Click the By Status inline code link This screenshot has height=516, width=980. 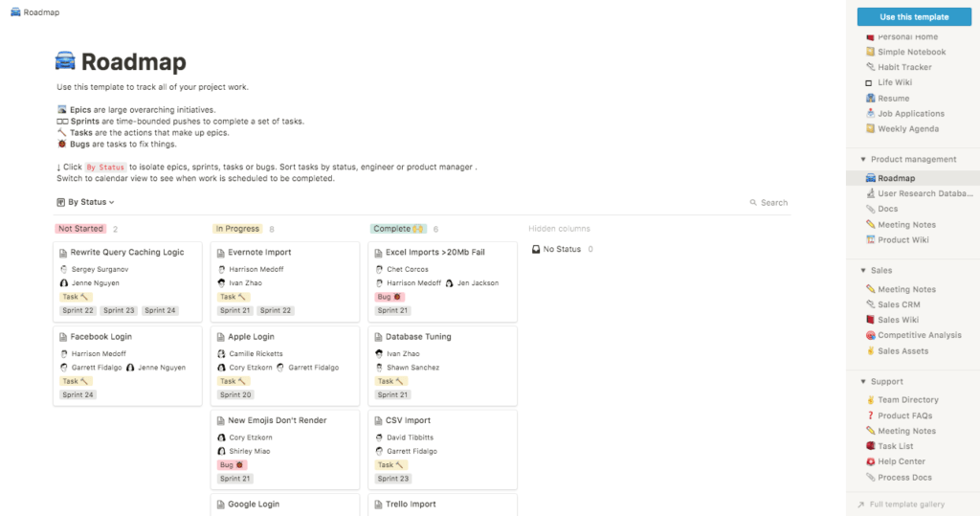pos(105,167)
